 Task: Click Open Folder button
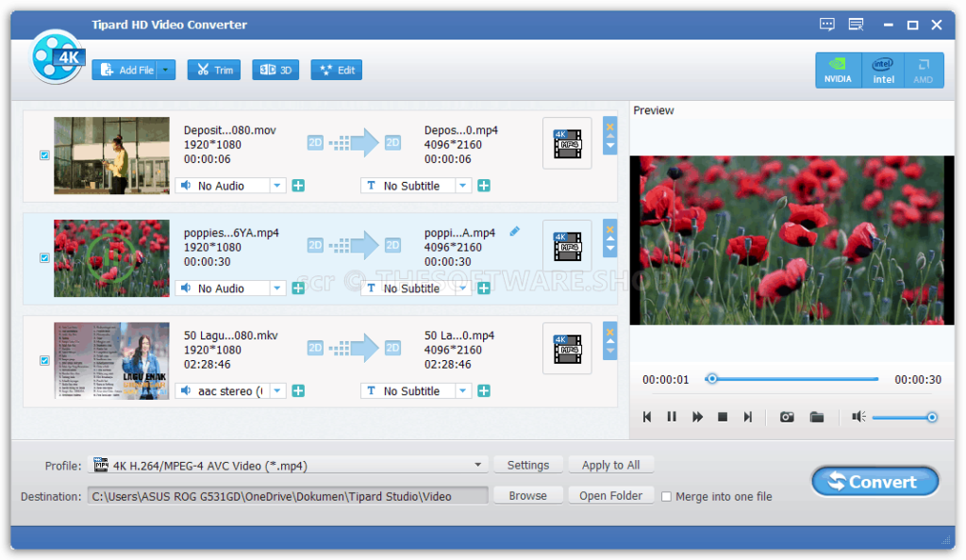point(610,496)
